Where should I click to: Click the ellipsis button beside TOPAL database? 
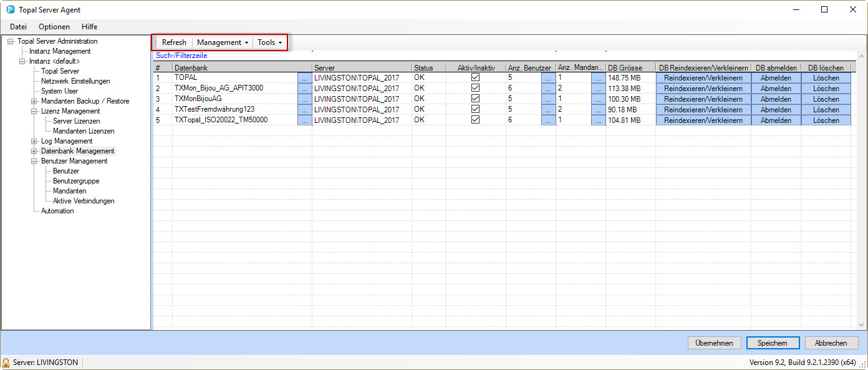click(304, 78)
